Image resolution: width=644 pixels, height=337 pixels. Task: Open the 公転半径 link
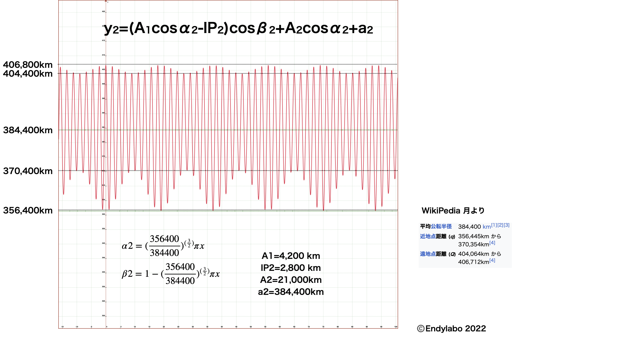pyautogui.click(x=441, y=226)
